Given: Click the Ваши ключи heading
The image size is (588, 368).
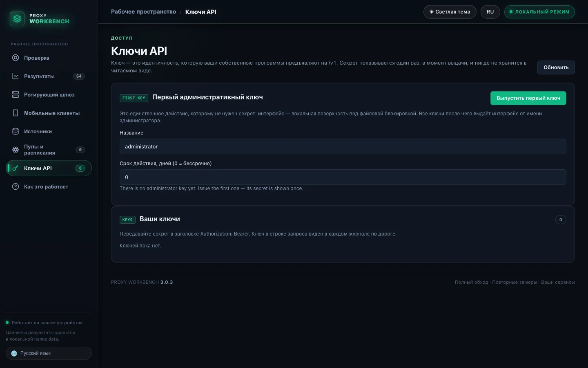Looking at the screenshot, I should click(x=160, y=219).
